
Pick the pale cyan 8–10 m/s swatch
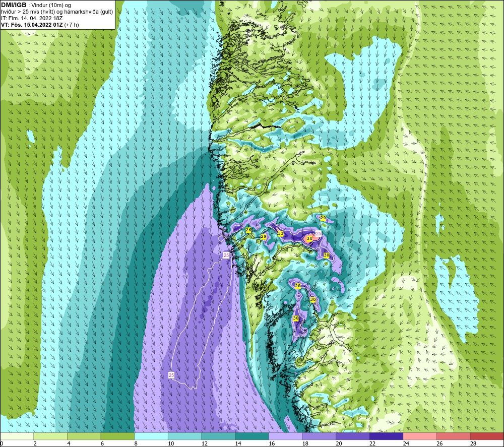(151, 436)
